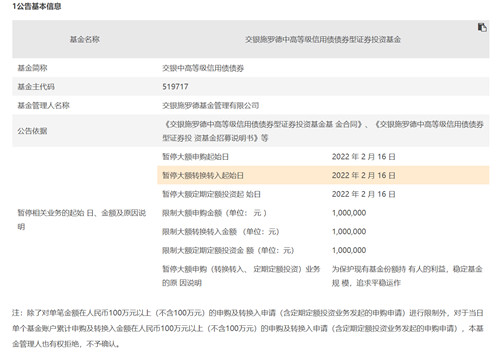Select 交银施罗德基金管理有限公司 manager name
Screen dimensions: 500x360
pos(211,105)
